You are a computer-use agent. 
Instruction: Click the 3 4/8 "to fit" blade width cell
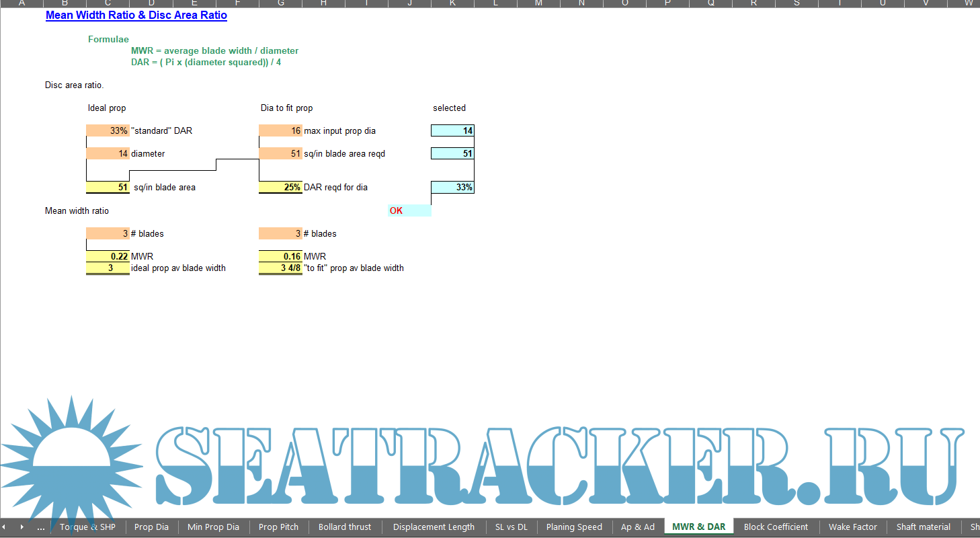coord(280,268)
